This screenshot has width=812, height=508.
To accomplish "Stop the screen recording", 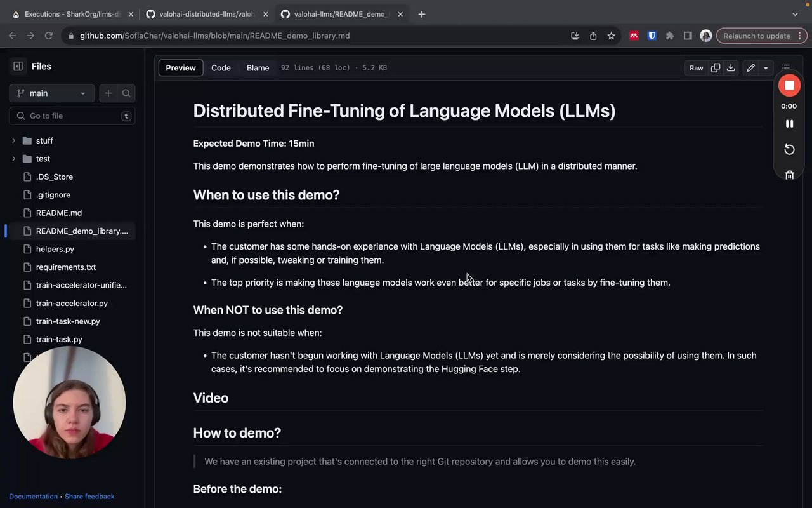I will click(789, 86).
